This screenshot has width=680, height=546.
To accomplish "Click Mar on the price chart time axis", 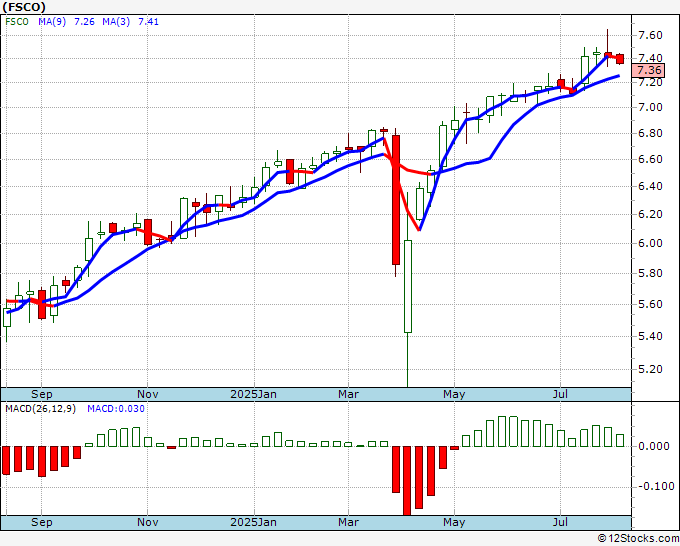I will (x=348, y=394).
